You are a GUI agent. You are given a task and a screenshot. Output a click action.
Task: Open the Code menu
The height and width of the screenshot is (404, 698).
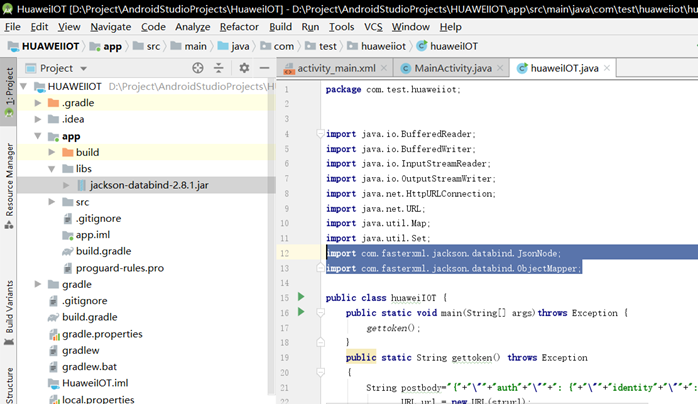tap(153, 27)
